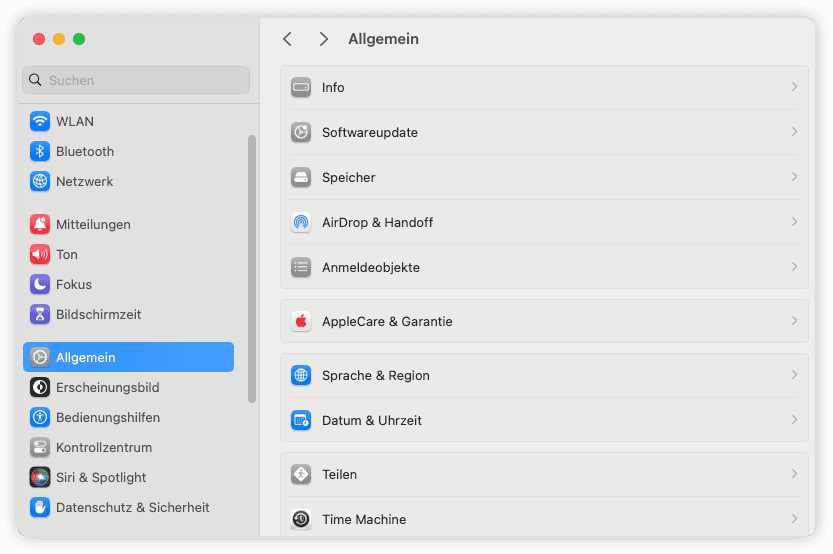833x554 pixels.
Task: Click the sidebar scrollbar
Action: pos(252,269)
